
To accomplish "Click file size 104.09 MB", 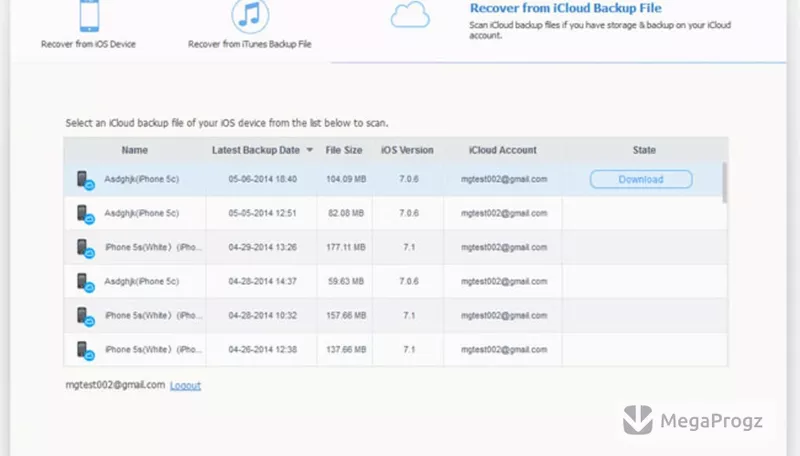I will (346, 179).
